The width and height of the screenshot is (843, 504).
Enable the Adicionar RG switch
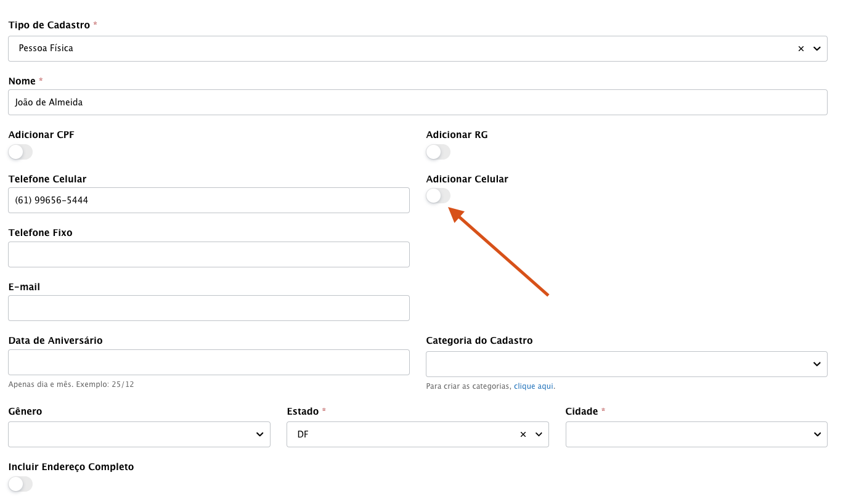(438, 152)
